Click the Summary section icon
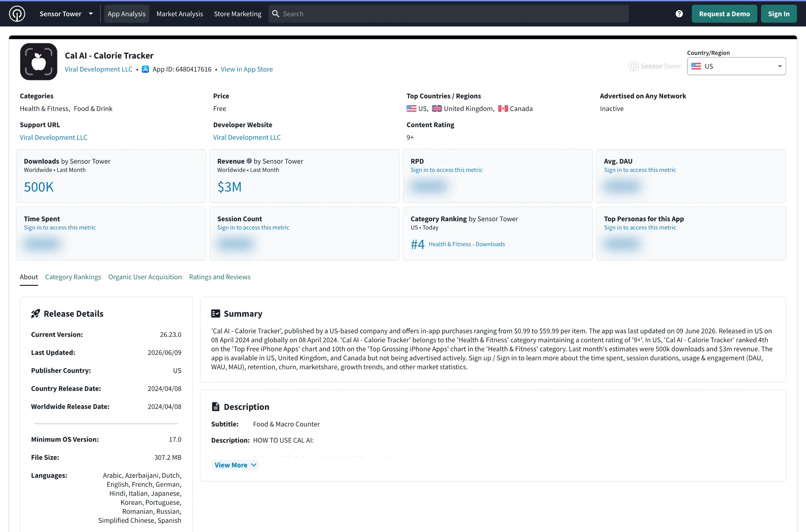Image resolution: width=806 pixels, height=532 pixels. [x=215, y=314]
